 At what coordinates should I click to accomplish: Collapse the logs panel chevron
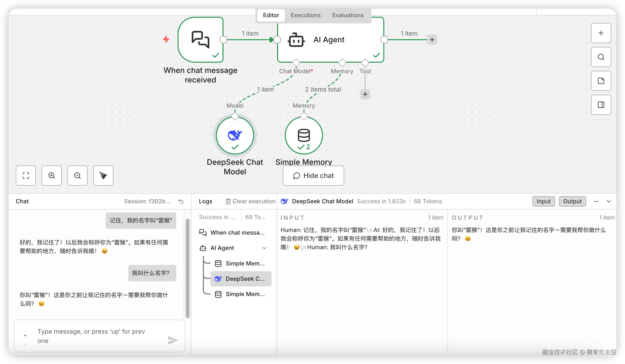coord(609,201)
